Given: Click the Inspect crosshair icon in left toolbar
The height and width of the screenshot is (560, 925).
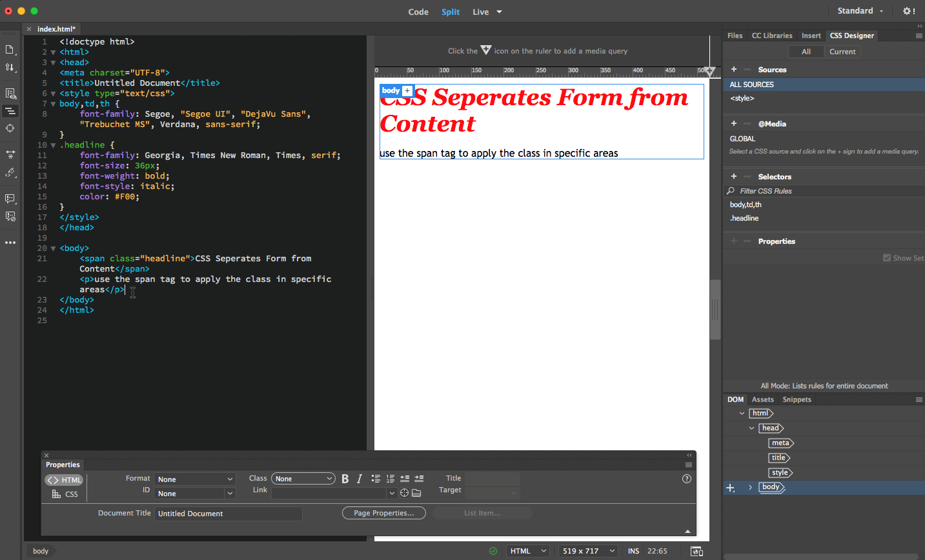Looking at the screenshot, I should 10,128.
